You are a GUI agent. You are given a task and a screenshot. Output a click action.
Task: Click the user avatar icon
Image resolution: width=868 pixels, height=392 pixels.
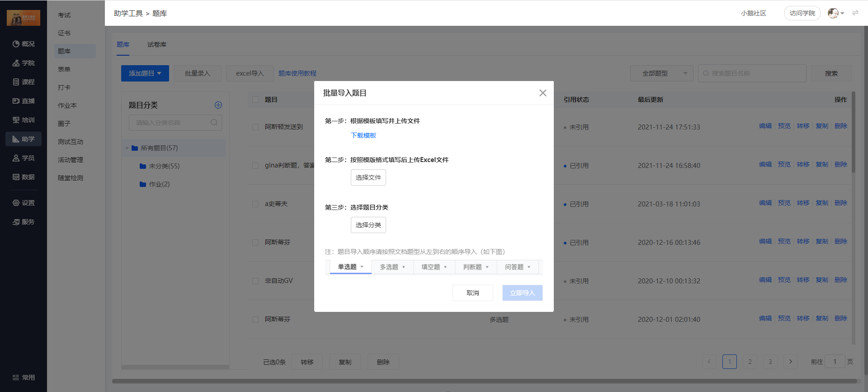[x=833, y=13]
